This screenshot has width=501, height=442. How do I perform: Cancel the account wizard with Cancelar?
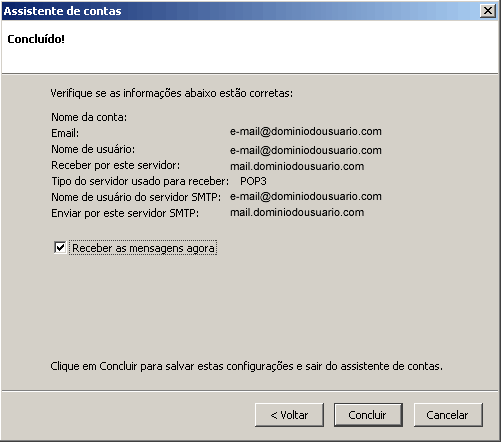pyautogui.click(x=448, y=415)
